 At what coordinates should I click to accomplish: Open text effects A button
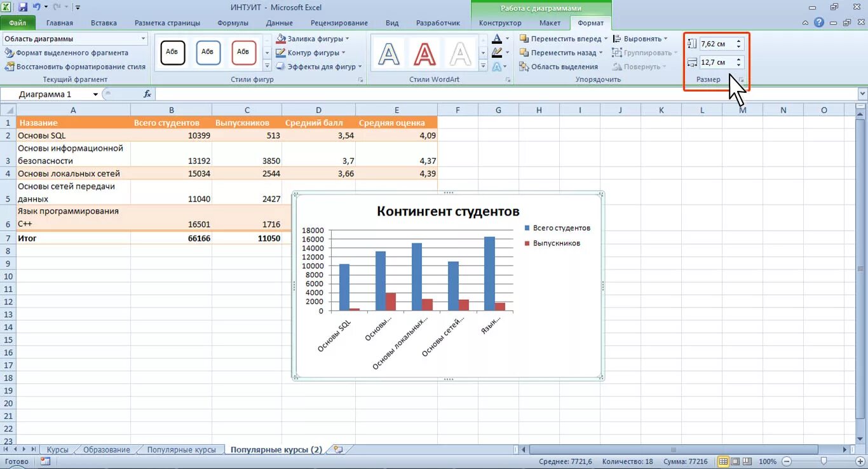tap(498, 67)
